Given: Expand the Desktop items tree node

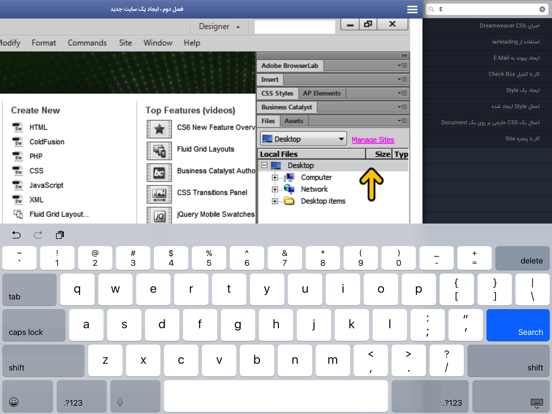Looking at the screenshot, I should coord(275,201).
